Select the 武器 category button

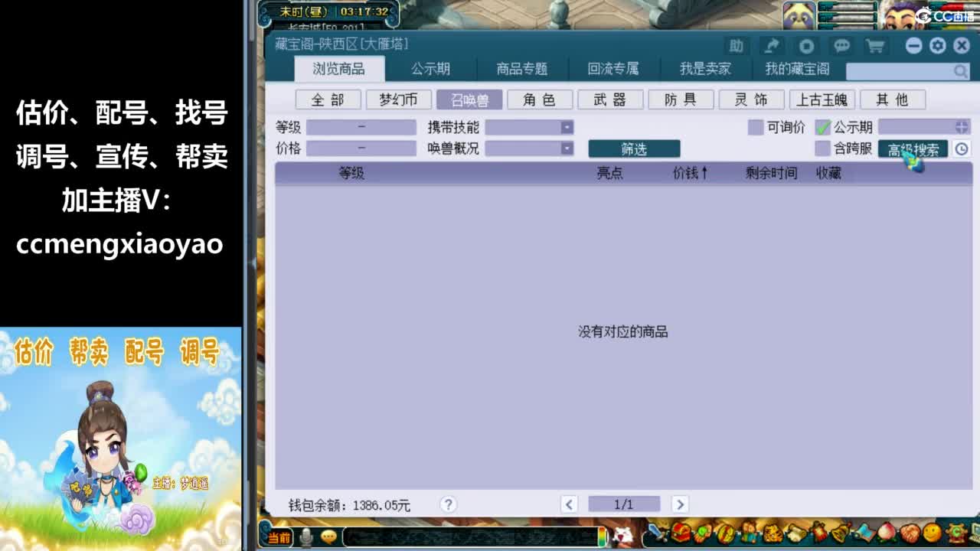[x=610, y=99]
